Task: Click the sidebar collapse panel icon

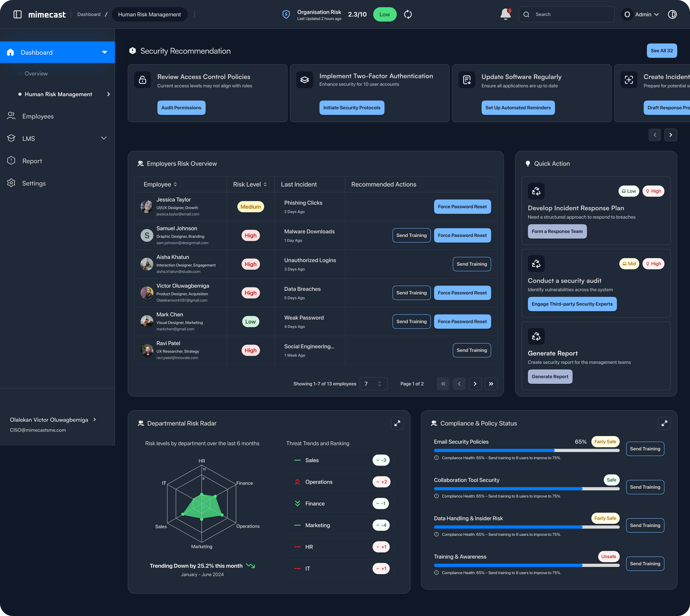Action: tap(18, 14)
